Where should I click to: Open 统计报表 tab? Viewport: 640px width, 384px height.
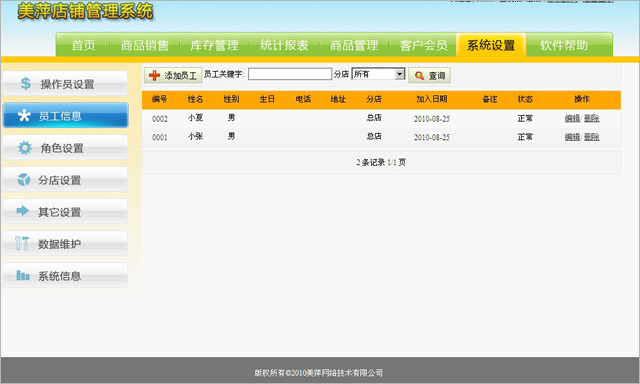point(284,45)
